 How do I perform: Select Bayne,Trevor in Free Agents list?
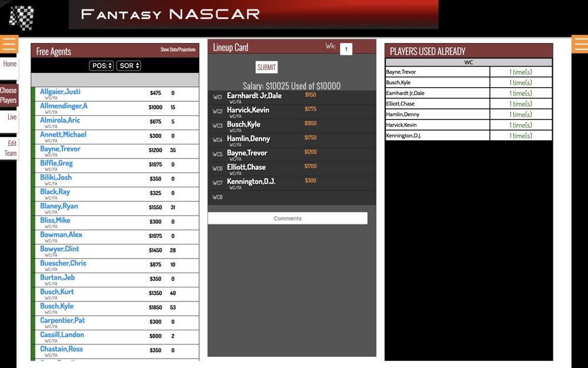coord(60,149)
